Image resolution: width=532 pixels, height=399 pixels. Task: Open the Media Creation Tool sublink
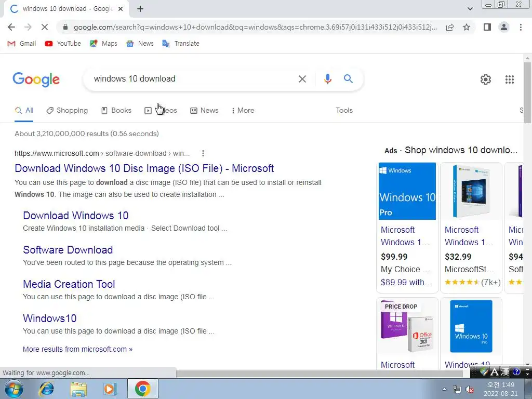click(x=69, y=284)
